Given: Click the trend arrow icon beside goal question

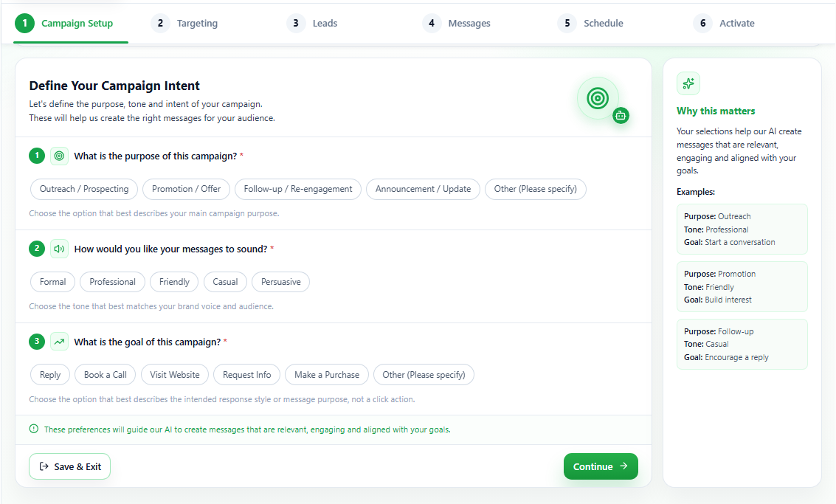Looking at the screenshot, I should [x=59, y=342].
